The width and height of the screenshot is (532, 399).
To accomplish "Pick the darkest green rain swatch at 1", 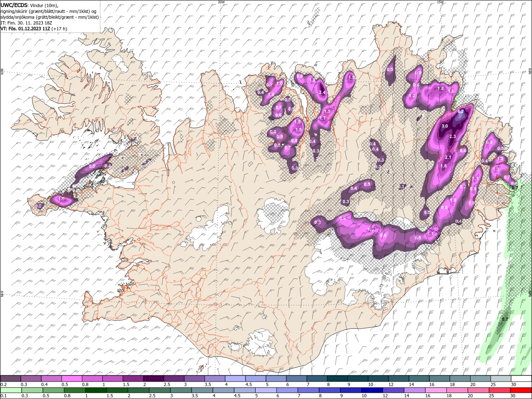I will click(96, 390).
